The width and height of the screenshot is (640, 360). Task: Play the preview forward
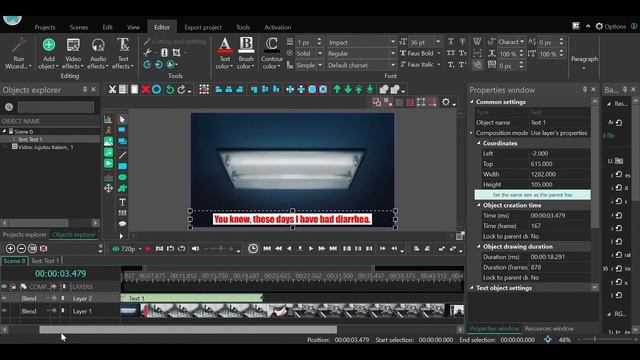pos(311,249)
